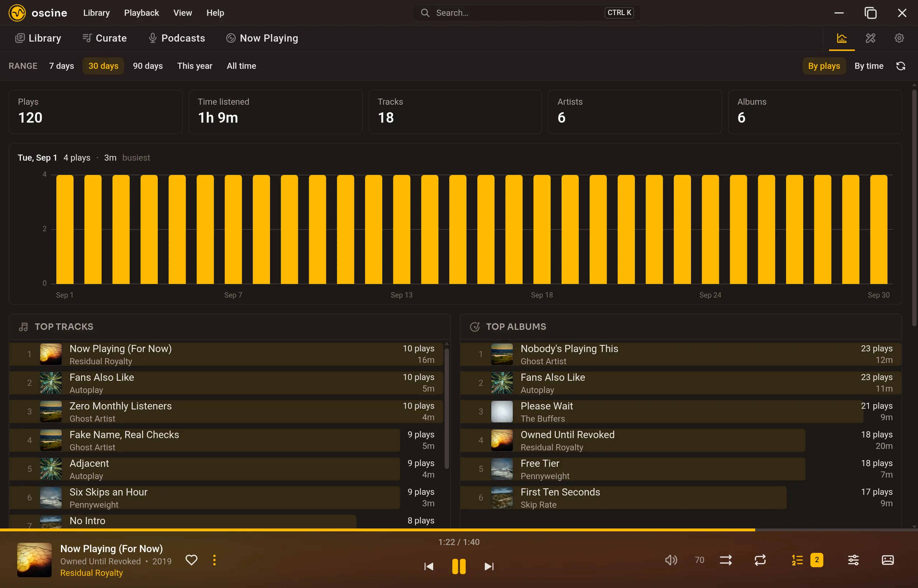The width and height of the screenshot is (918, 588).
Task: Click the now playing album art thumbnail
Action: coord(34,560)
